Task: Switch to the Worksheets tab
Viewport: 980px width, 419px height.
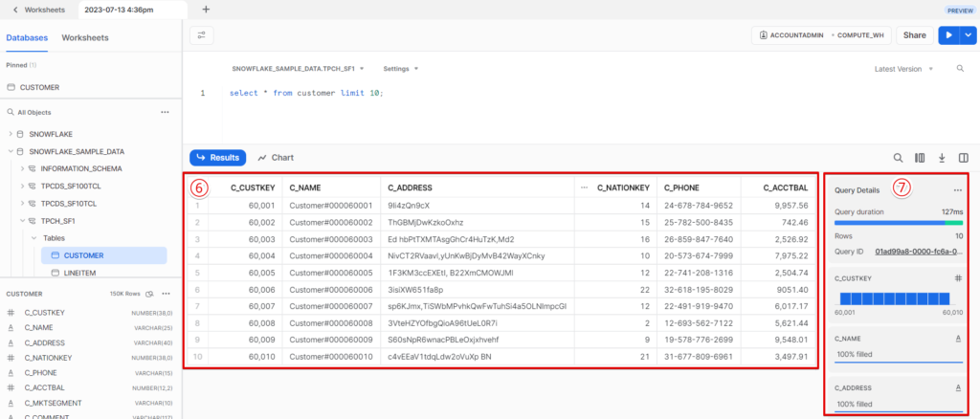Action: (x=85, y=38)
